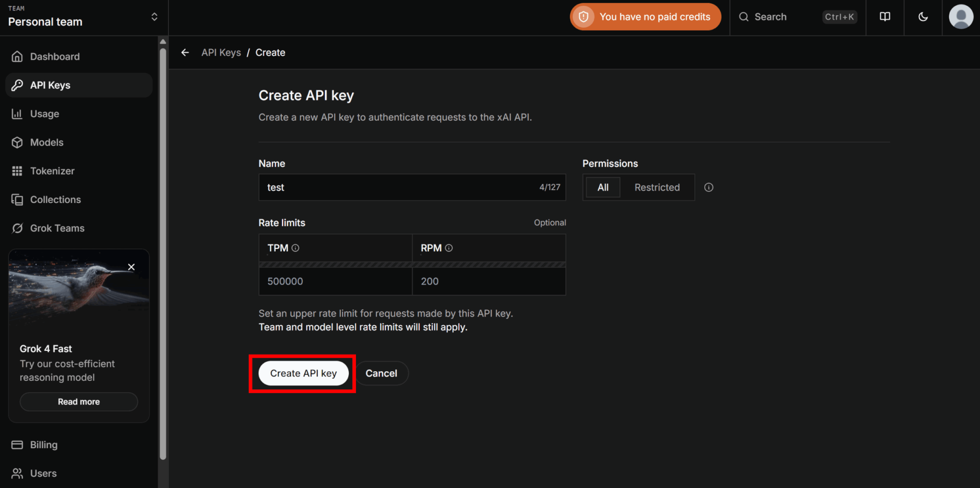
Task: Click the API Keys breadcrumb link
Action: click(x=221, y=53)
